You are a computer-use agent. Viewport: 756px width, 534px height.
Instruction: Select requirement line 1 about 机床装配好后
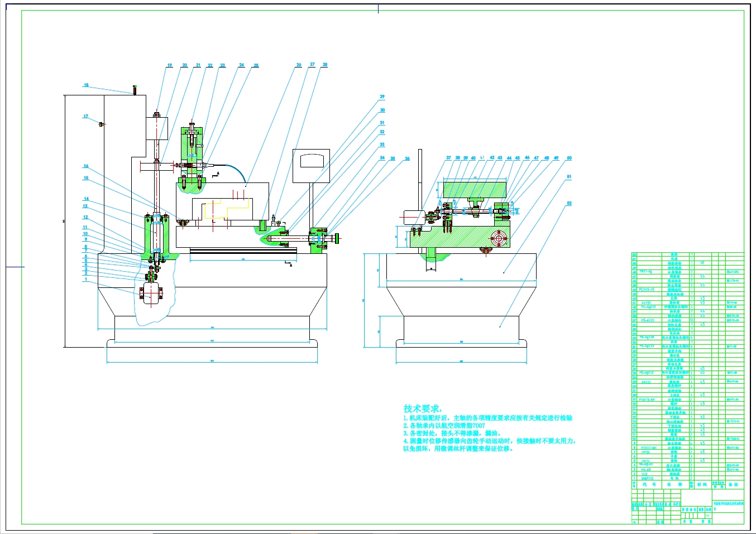pos(487,417)
